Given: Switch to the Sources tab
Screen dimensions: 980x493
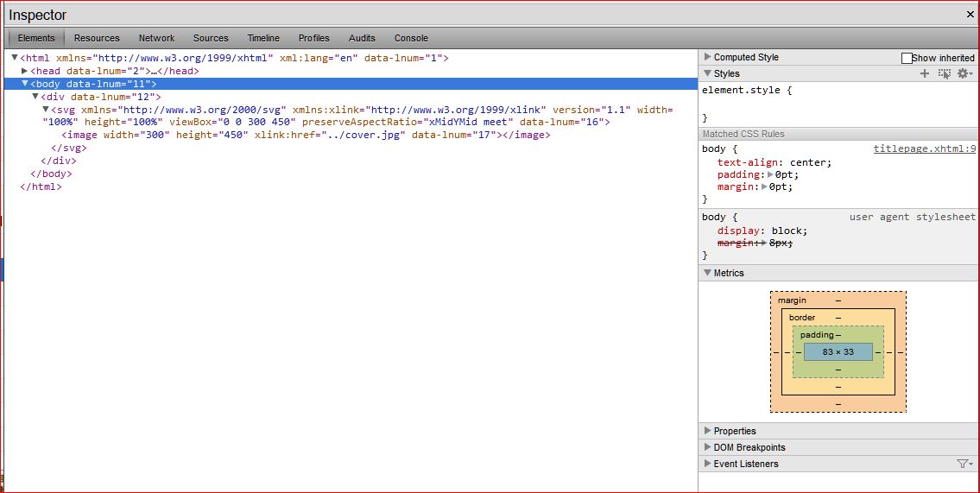Looking at the screenshot, I should (x=211, y=38).
